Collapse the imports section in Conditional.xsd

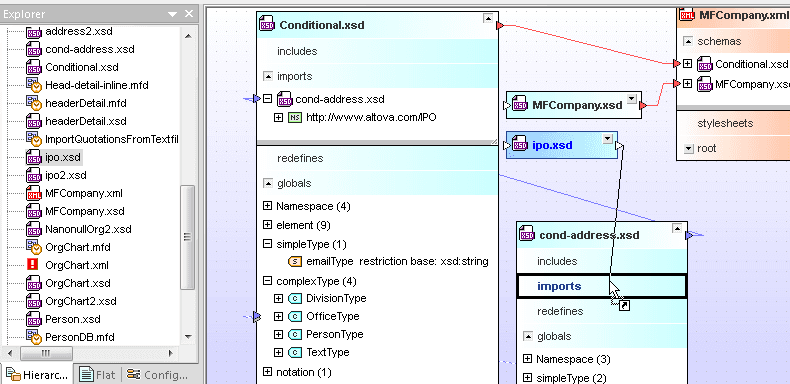(269, 77)
